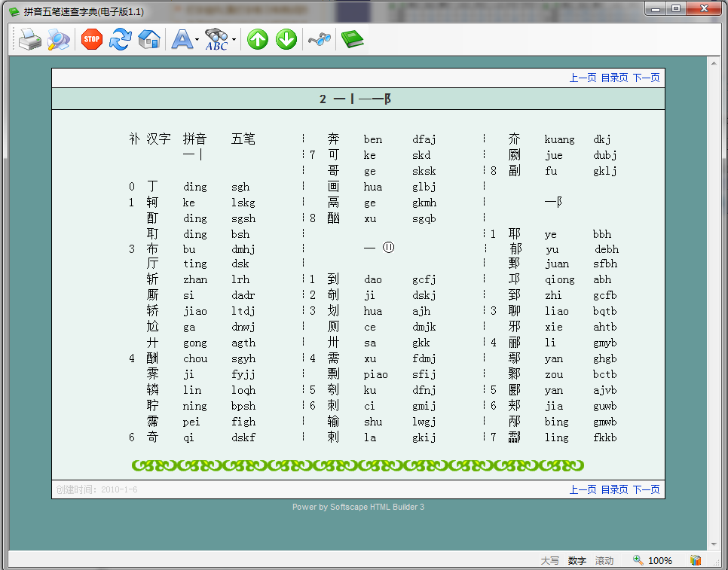Image resolution: width=728 pixels, height=570 pixels.
Task: Open top 上一页 previous page link
Action: click(x=583, y=78)
